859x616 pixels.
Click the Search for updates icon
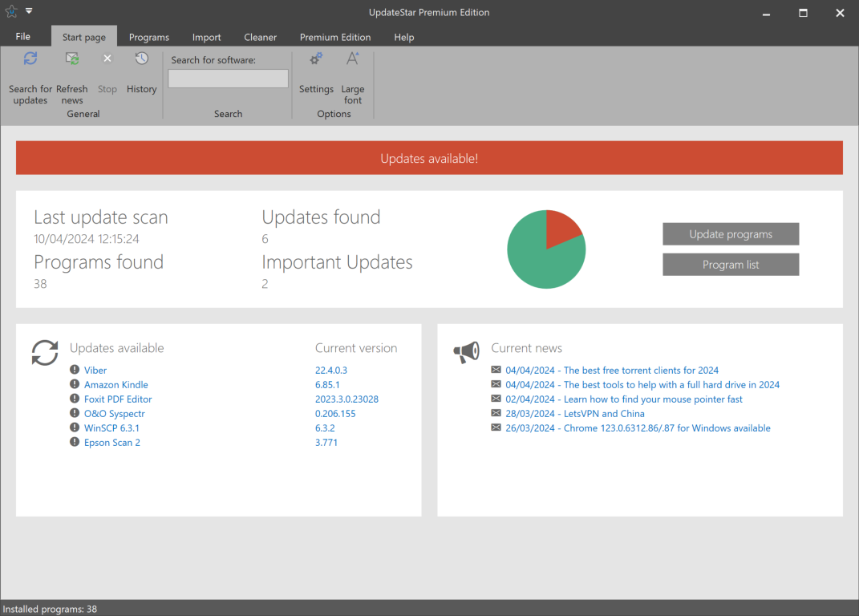pos(30,59)
